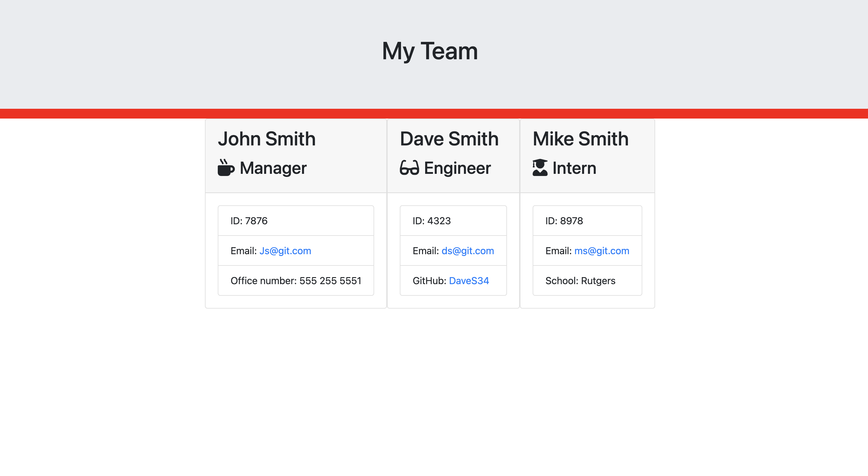Click the ID: 8978 list item

(587, 221)
